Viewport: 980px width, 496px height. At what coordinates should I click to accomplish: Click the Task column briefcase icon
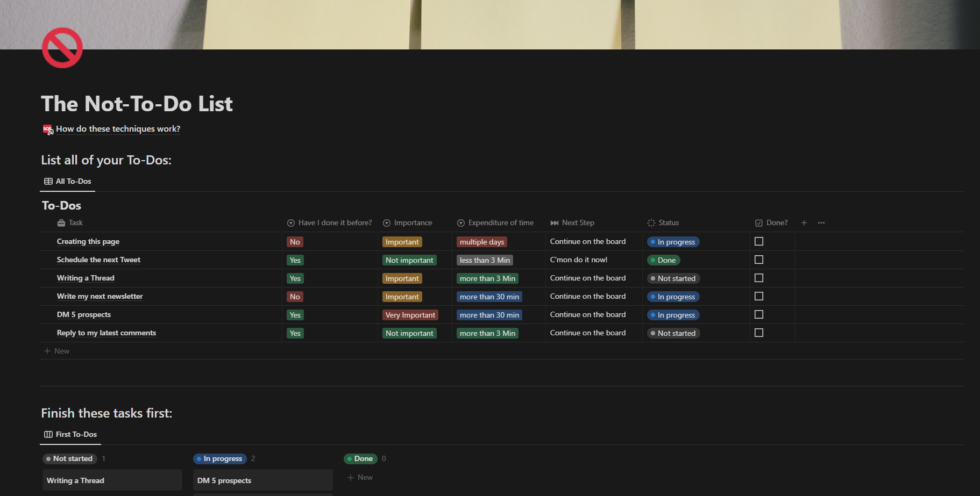click(x=61, y=222)
